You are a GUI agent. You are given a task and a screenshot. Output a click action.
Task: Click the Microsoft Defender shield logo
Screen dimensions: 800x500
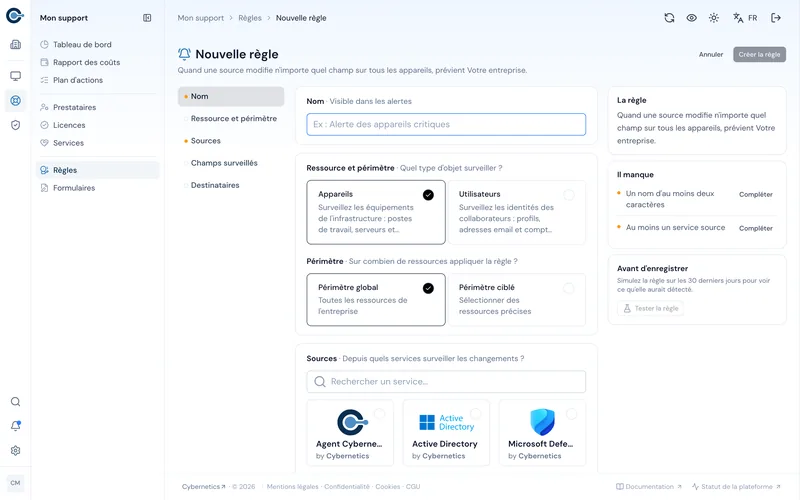click(542, 422)
